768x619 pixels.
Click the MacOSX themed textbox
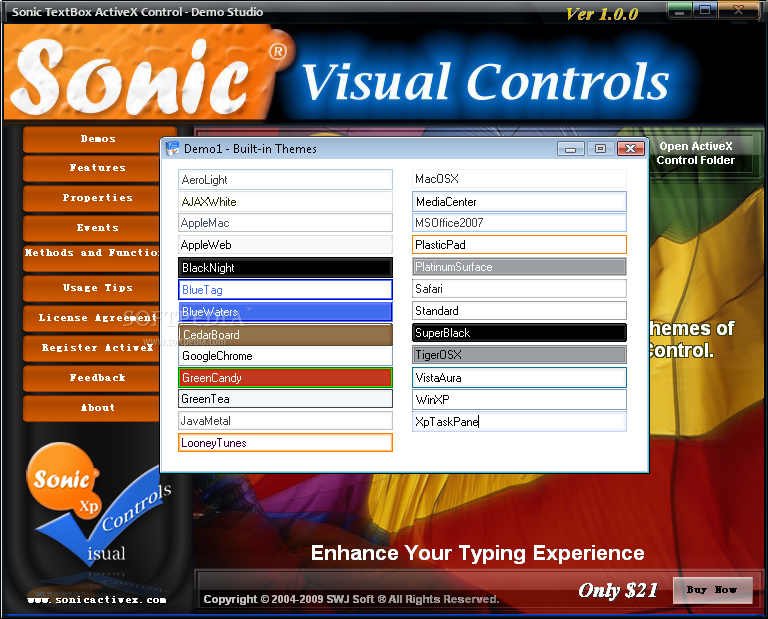[x=519, y=179]
